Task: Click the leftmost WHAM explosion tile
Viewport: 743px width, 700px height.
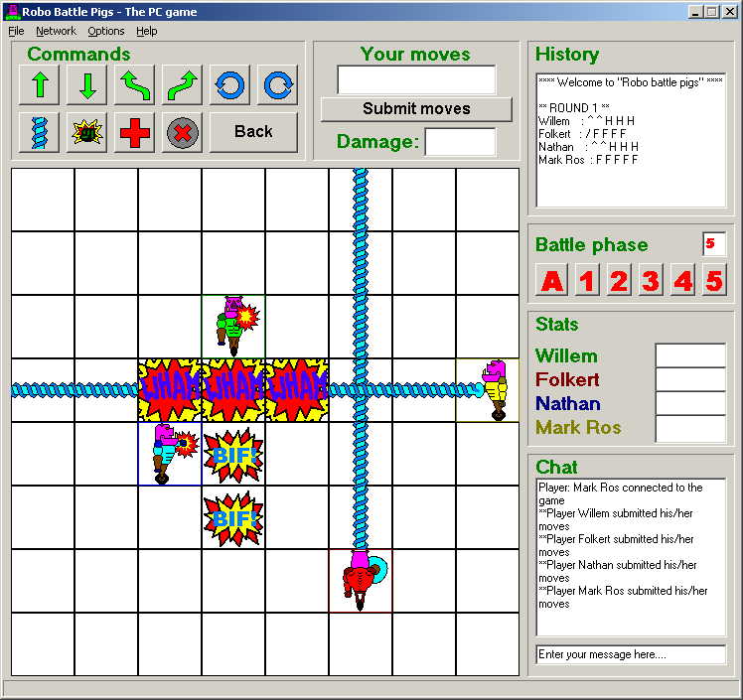Action: click(x=170, y=390)
